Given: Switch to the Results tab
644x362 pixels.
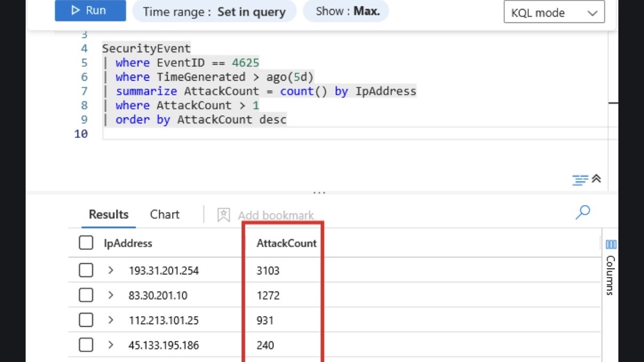Looking at the screenshot, I should 108,215.
